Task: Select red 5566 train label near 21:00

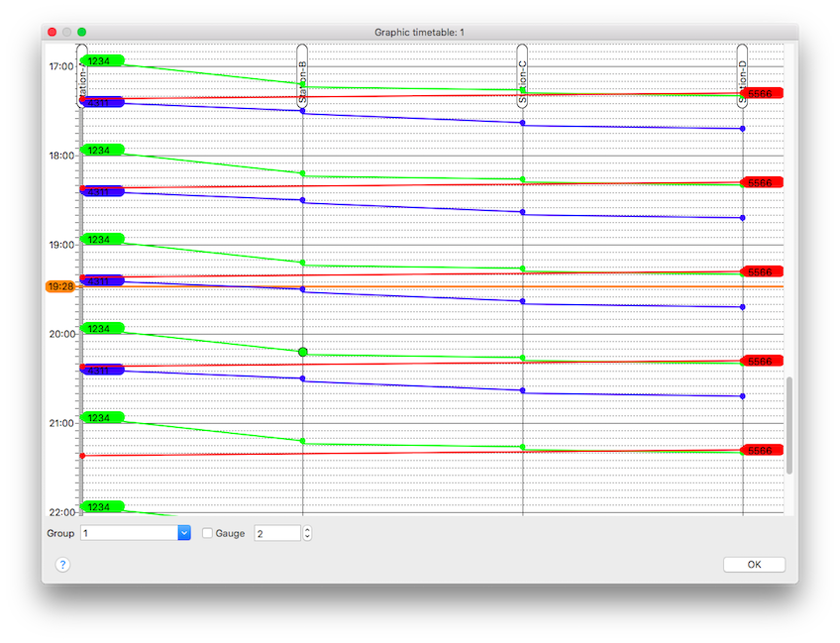Action: 761,450
